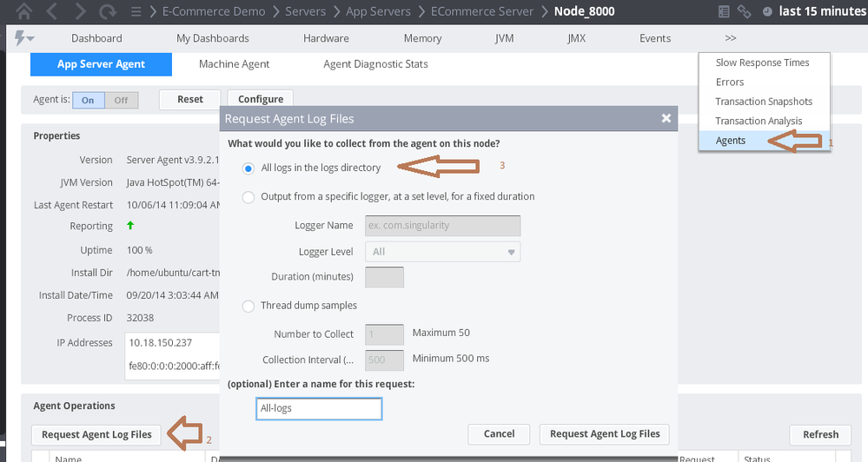Click the request name input field

(319, 408)
